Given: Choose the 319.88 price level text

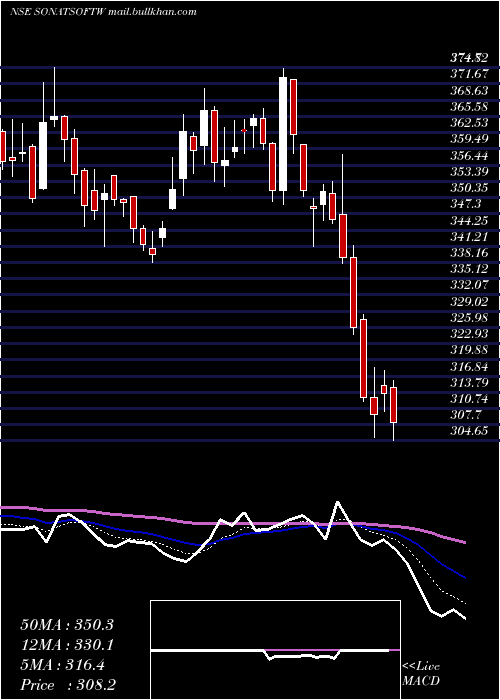Looking at the screenshot, I should [469, 350].
